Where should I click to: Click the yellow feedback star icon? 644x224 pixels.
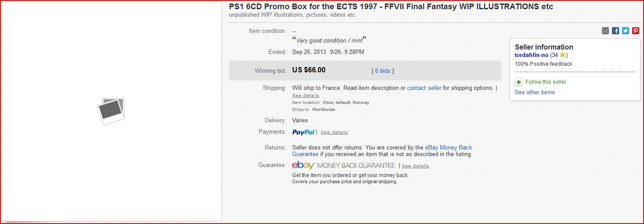[x=562, y=55]
